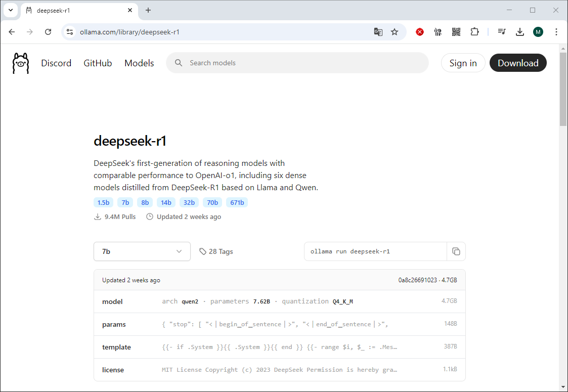Open the Chrome profile avatar M
The height and width of the screenshot is (392, 568).
pos(538,32)
